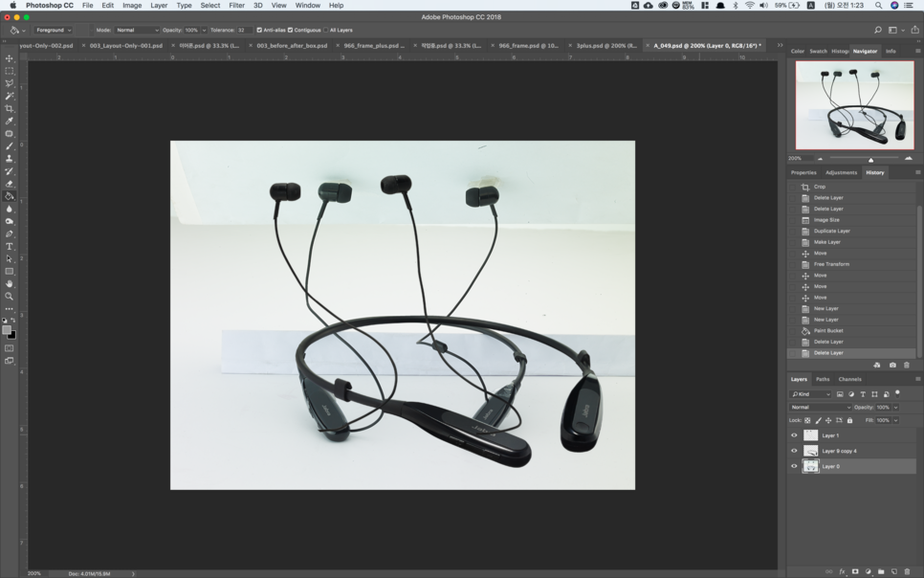Select the Polygonal Lasso tool

[x=9, y=83]
